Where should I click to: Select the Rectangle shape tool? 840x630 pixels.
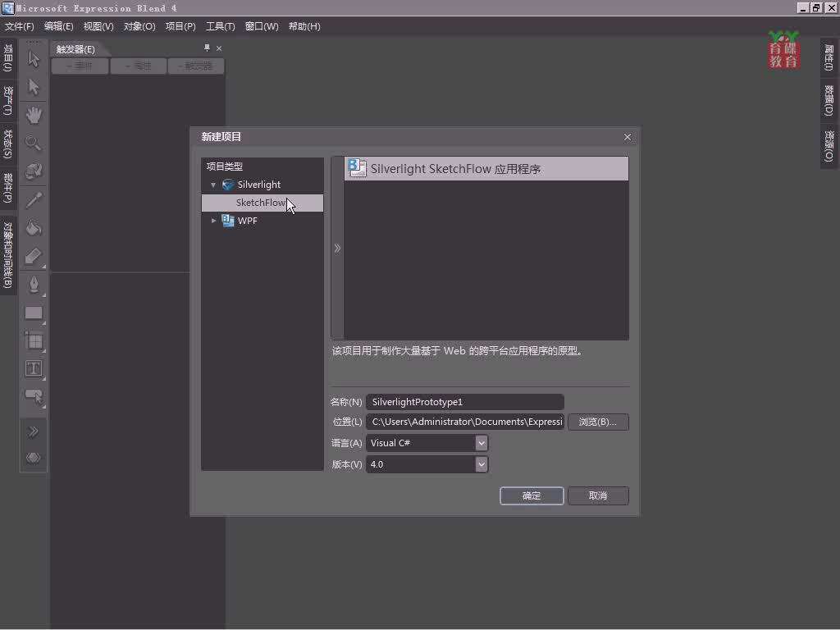[34, 313]
